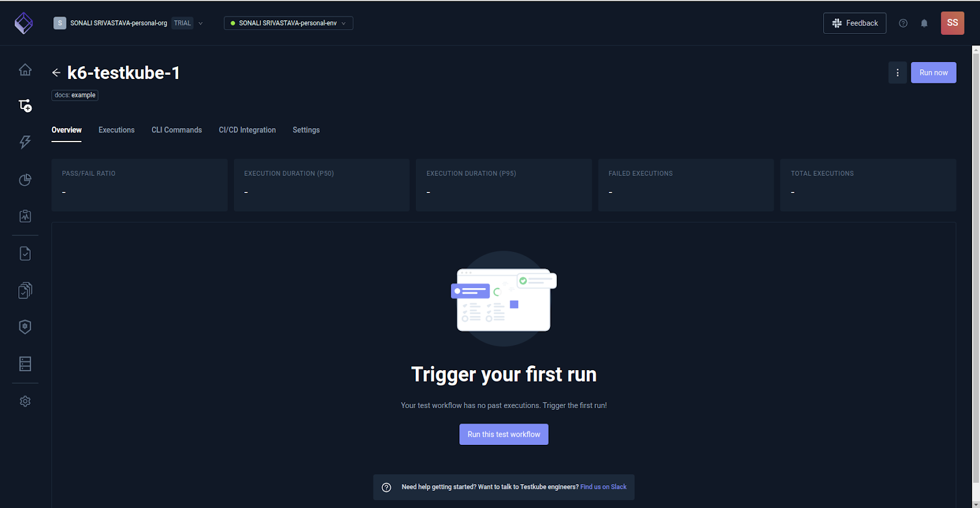980x508 pixels.
Task: Switch to the CI/CD Integration tab
Action: pyautogui.click(x=247, y=130)
